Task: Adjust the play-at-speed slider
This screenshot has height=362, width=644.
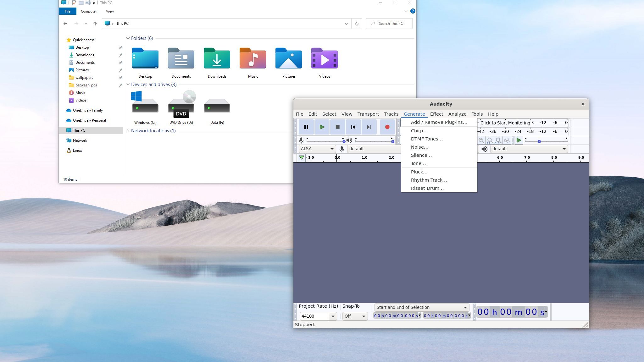Action: pyautogui.click(x=546, y=140)
